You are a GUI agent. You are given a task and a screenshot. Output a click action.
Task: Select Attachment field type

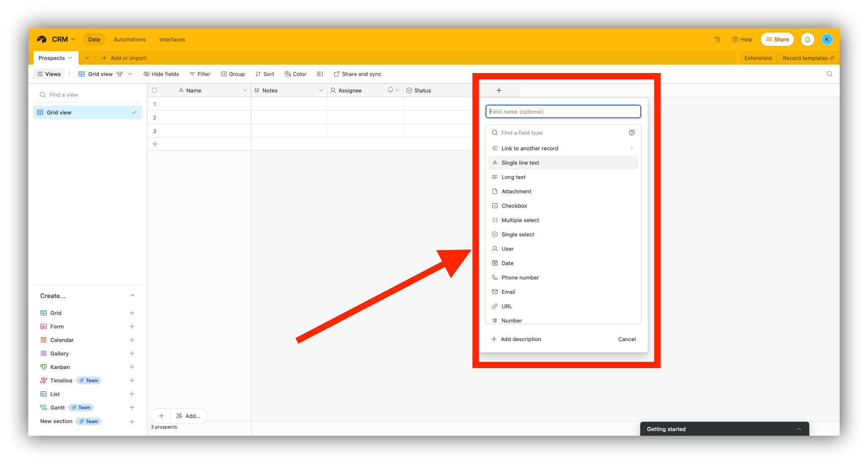(x=563, y=191)
